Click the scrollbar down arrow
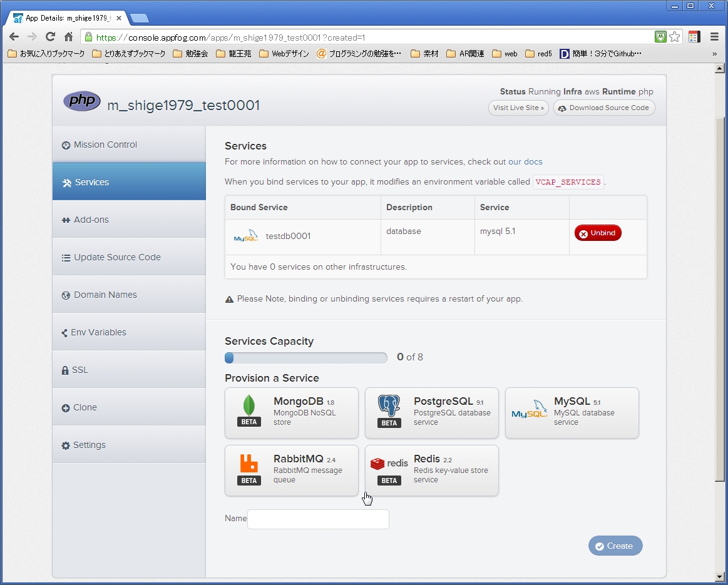The width and height of the screenshot is (728, 585). pyautogui.click(x=719, y=577)
